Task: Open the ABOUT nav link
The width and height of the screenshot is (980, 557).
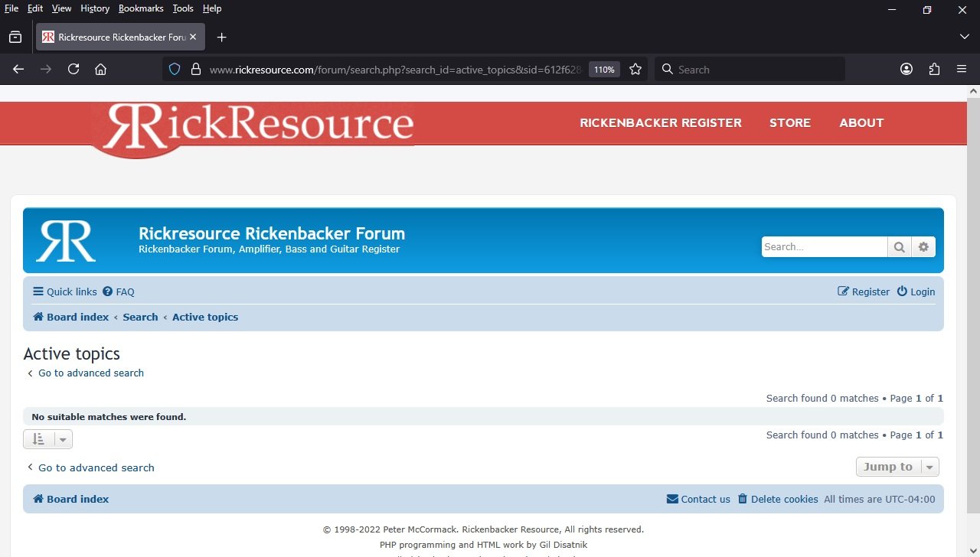Action: (861, 122)
